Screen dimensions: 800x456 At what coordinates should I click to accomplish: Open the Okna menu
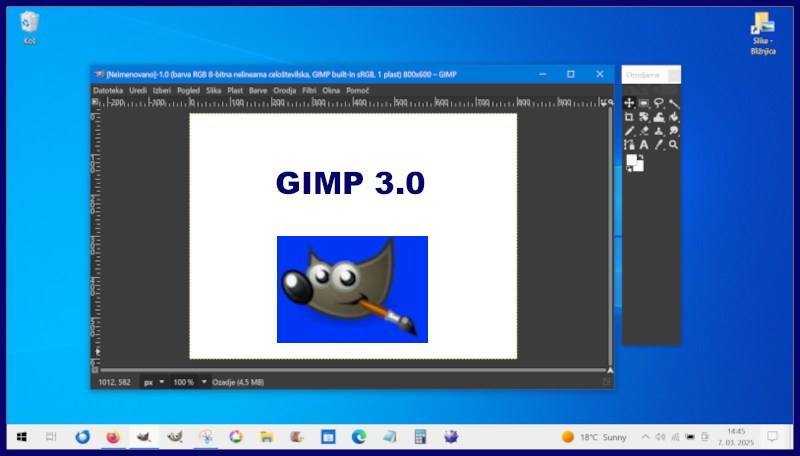[331, 90]
